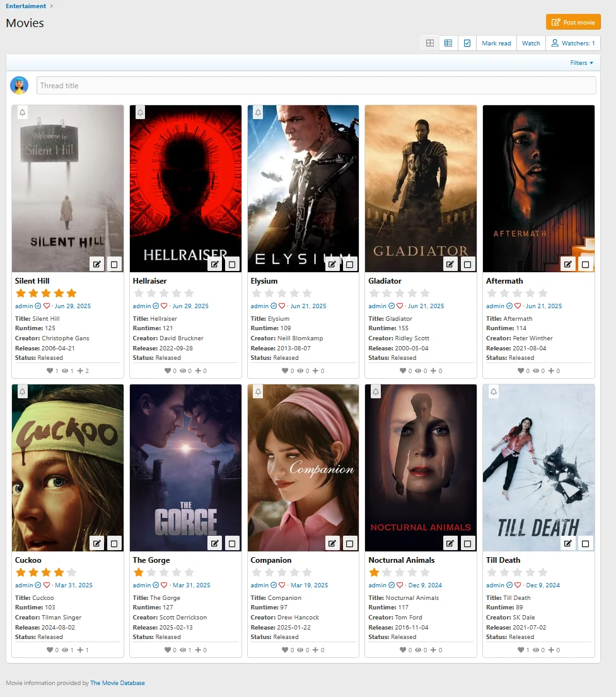Image resolution: width=616 pixels, height=697 pixels.
Task: Click the Mark read button
Action: tap(496, 43)
